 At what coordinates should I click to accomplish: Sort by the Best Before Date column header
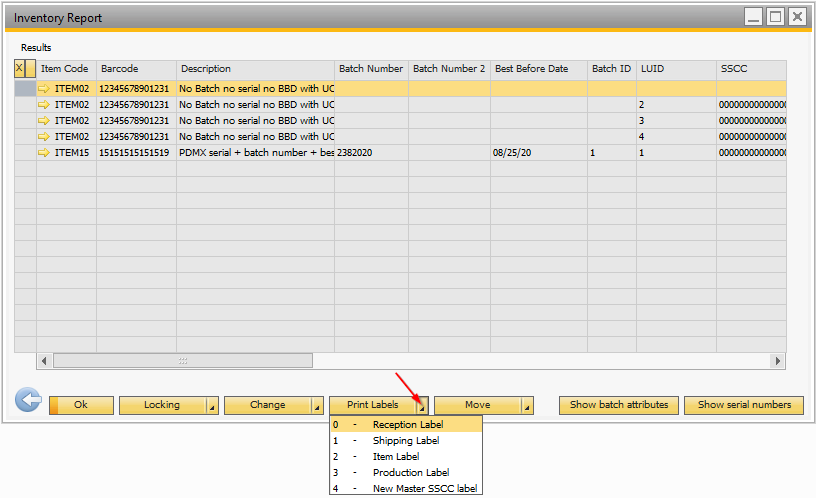[531, 69]
